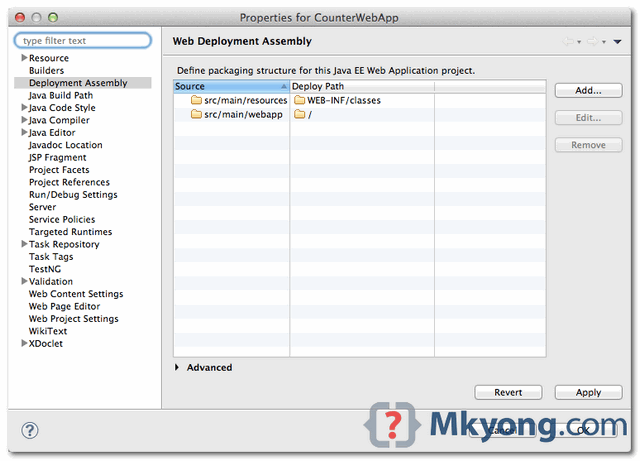Open the view menu triangle in header
This screenshot has height=461, width=640.
point(617,42)
